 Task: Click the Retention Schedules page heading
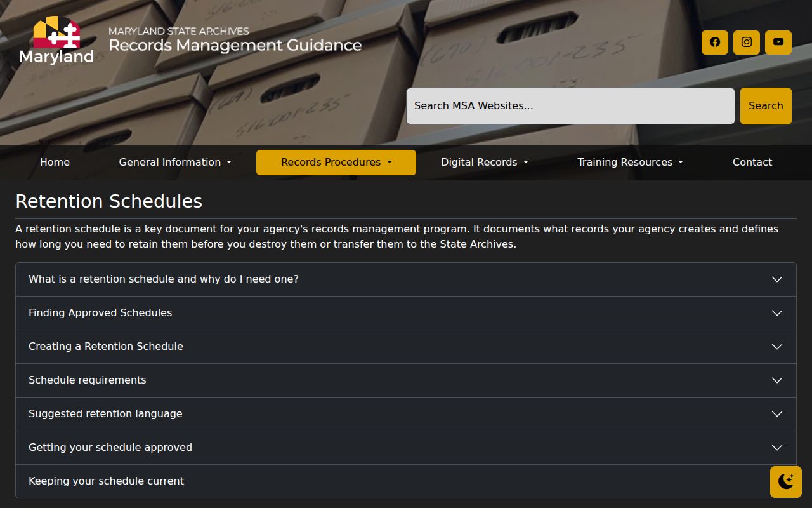108,201
